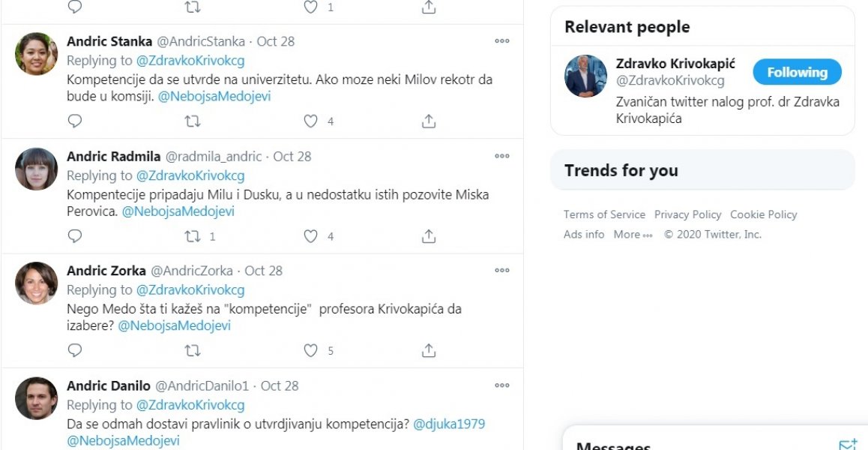Toggle Following for Zdravko Krivokapić
The width and height of the screenshot is (868, 450).
[797, 73]
